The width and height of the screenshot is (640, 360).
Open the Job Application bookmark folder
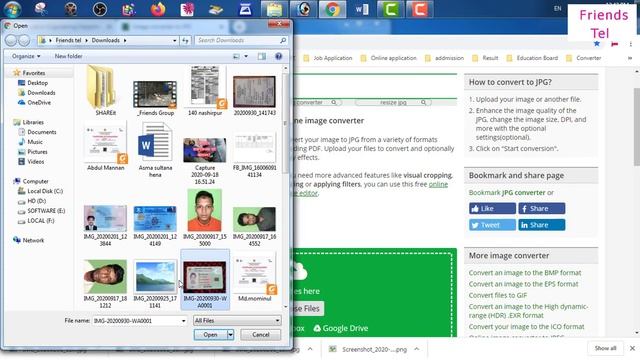click(328, 58)
